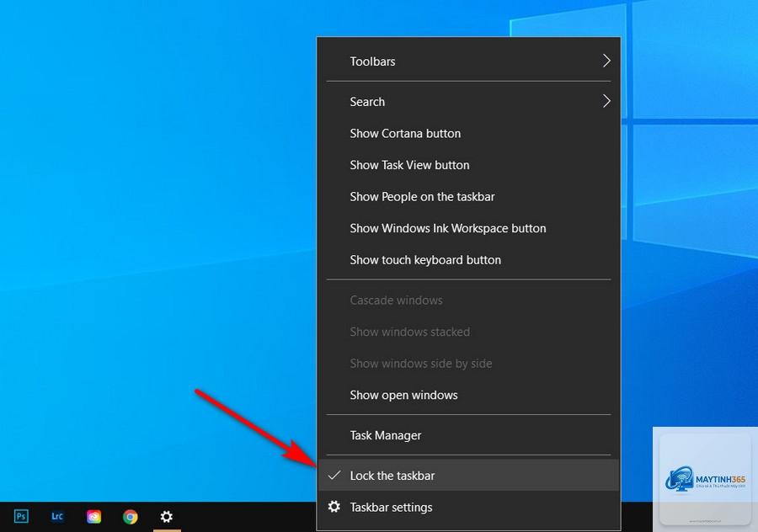This screenshot has width=758, height=532.
Task: Toggle Show touch keyboard button
Action: click(x=468, y=260)
